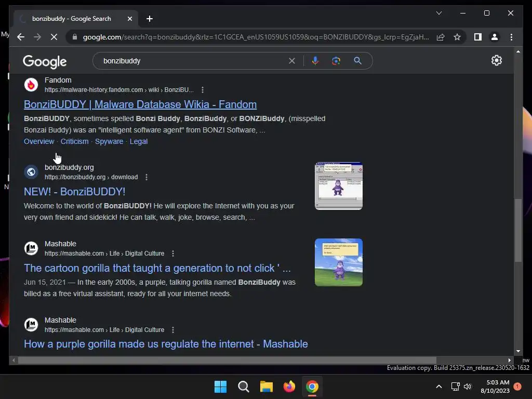Open Chrome's three-dot menu
Viewport: 532px width, 399px height.
511,37
